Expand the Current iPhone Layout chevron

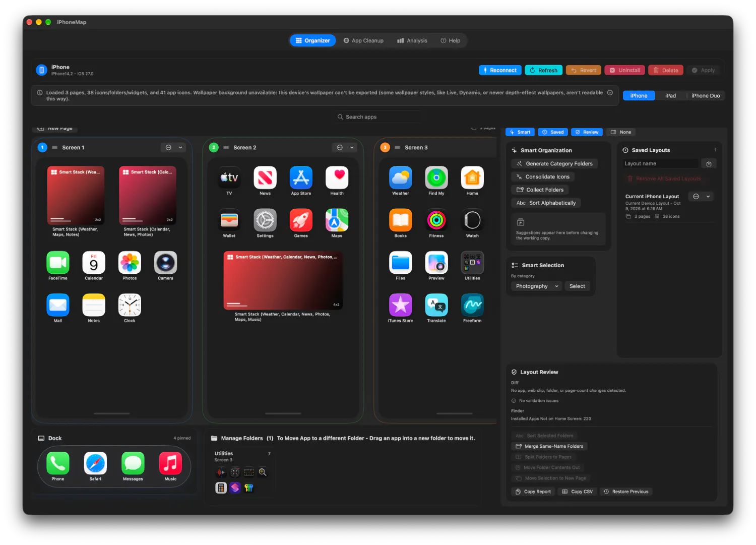(708, 197)
